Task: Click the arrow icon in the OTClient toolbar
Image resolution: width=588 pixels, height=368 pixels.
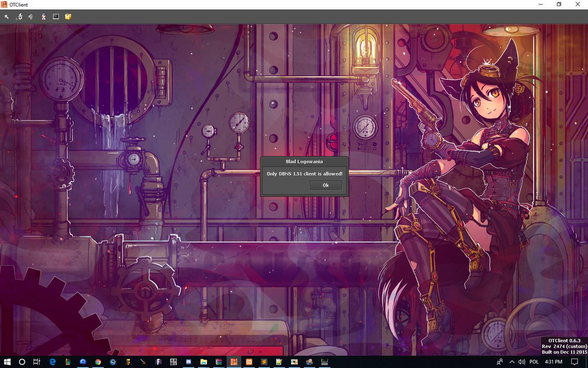Action: [x=7, y=17]
